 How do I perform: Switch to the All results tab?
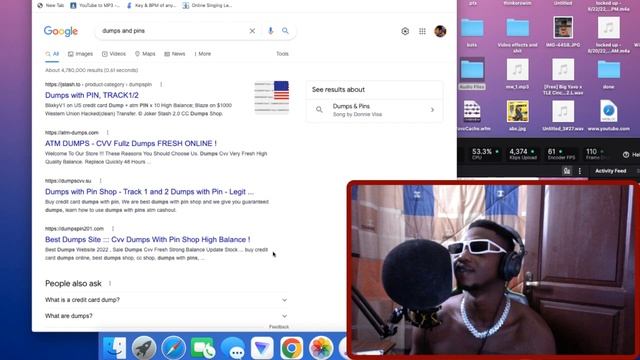coord(52,54)
